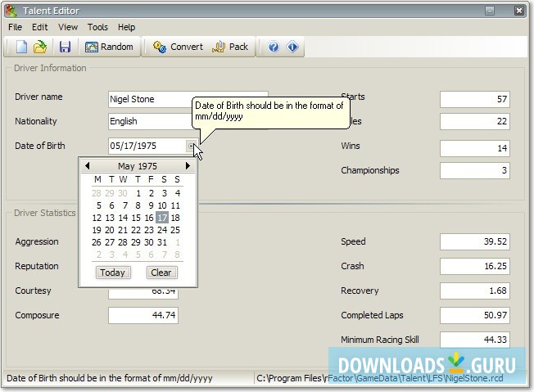Viewport: 534px width, 392px height.
Task: Go to next month in calendar
Action: 188,165
